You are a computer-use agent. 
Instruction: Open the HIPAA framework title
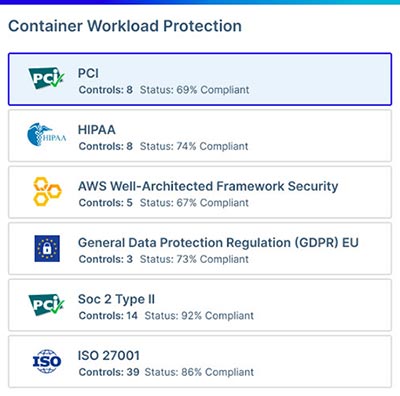(x=97, y=130)
